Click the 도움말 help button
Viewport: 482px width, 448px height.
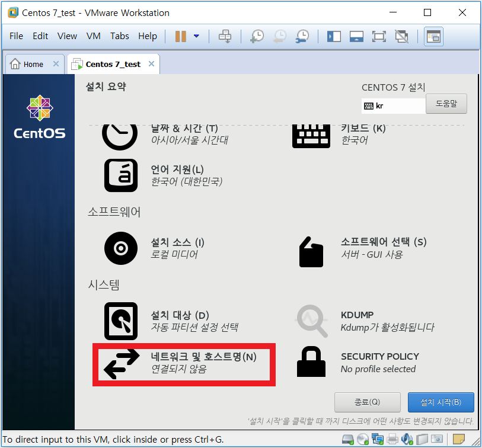(x=446, y=104)
